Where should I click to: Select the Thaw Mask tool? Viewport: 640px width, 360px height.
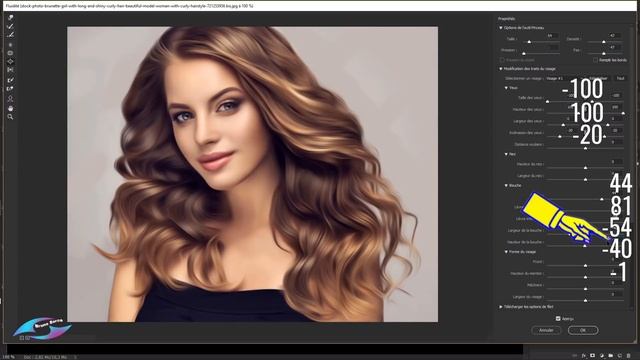[10, 89]
